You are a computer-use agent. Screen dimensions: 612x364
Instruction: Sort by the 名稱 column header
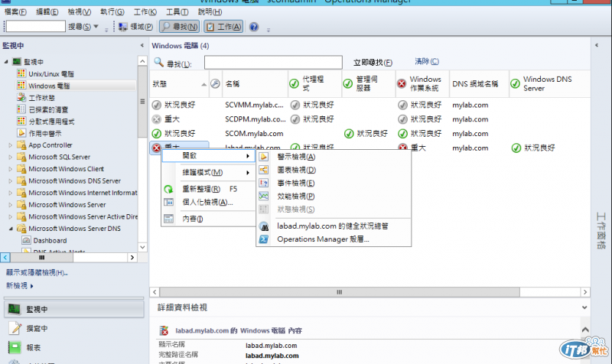point(255,84)
